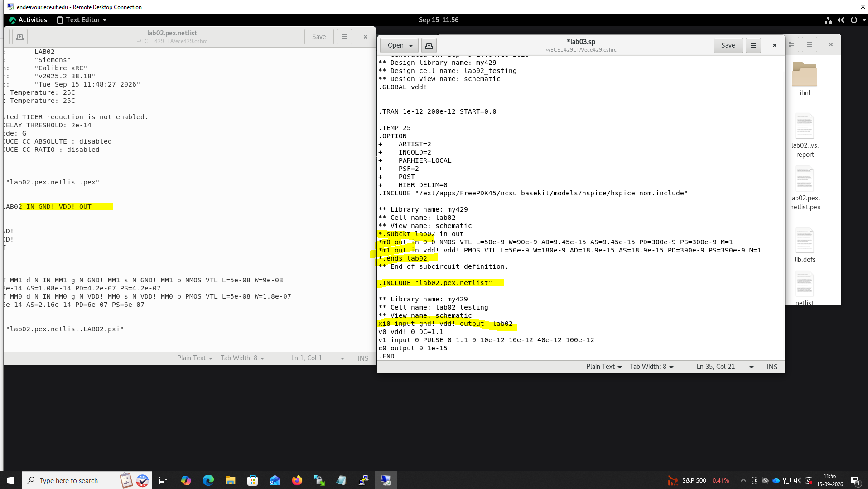Change Tab Width in lab02.pex.netlist status bar
This screenshot has width=868, height=489.
coord(242,358)
